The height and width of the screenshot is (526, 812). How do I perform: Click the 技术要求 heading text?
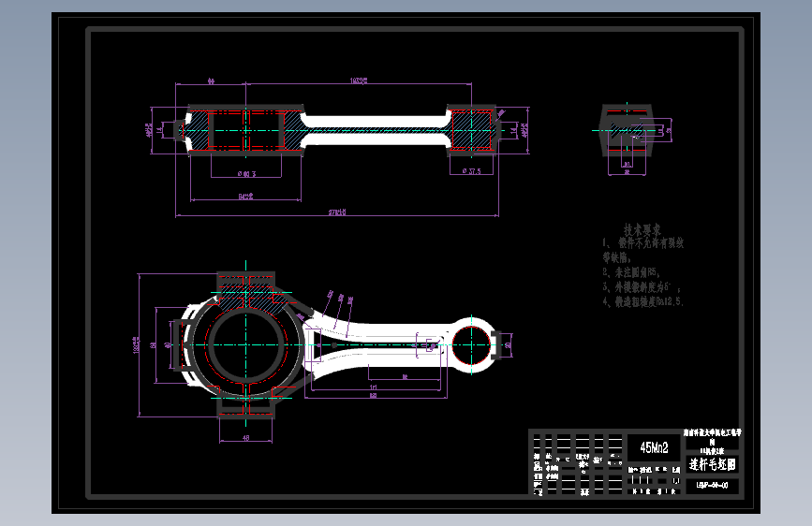coord(642,230)
